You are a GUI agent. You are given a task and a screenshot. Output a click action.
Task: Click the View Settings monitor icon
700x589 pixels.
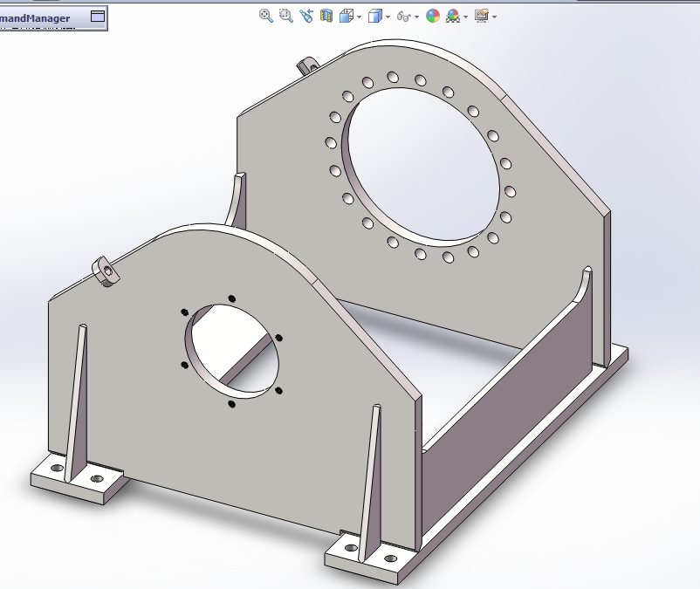pyautogui.click(x=481, y=17)
